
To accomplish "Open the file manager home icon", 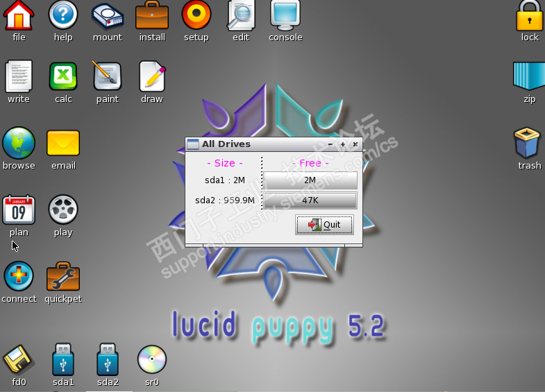I will coord(19,15).
